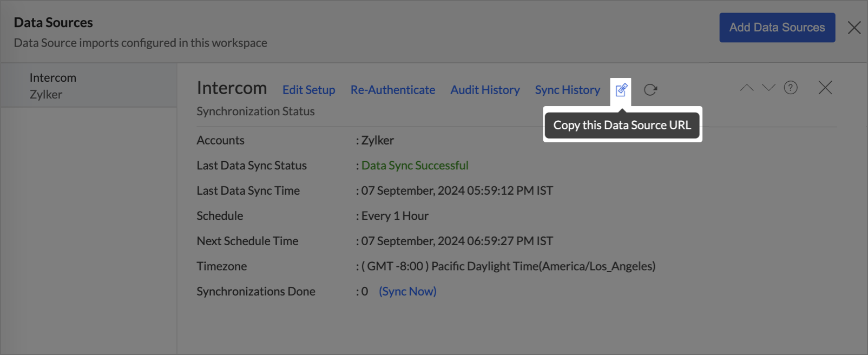Click the 'Data Sources' dialog title
Viewport: 868px width, 355px height.
53,22
